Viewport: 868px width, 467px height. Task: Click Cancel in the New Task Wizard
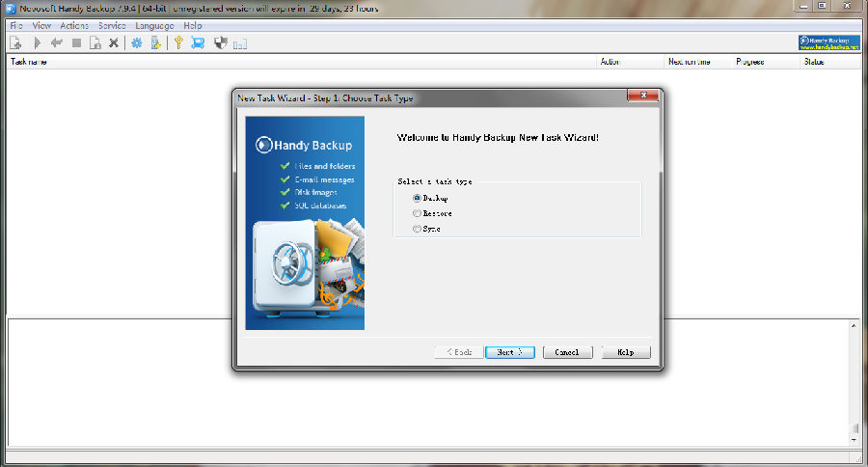click(567, 352)
